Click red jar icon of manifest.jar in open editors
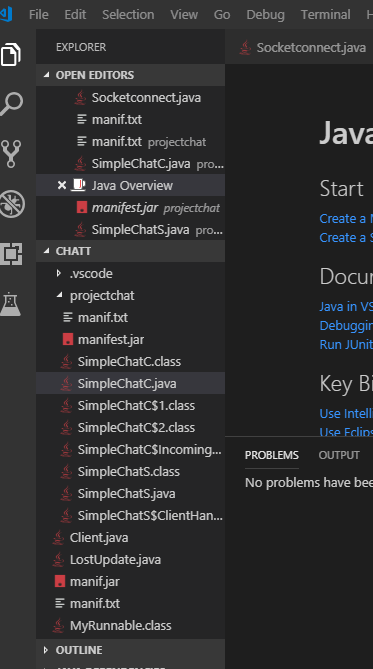 82,207
